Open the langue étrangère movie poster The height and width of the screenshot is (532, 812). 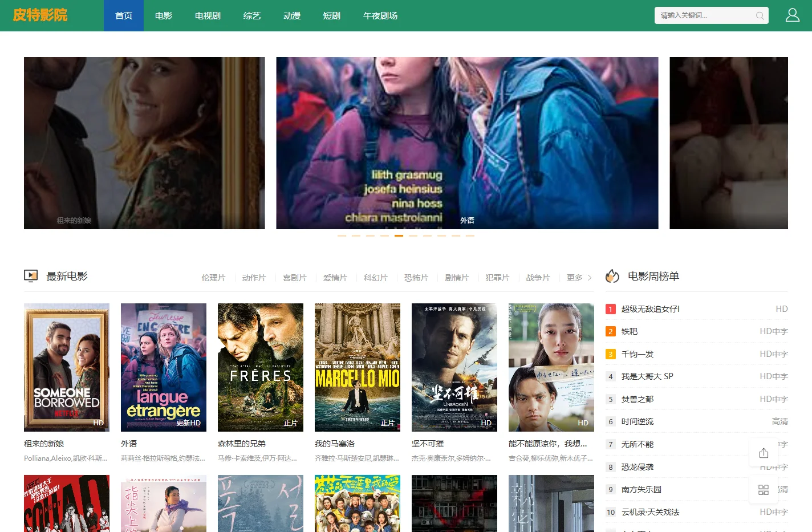164,367
